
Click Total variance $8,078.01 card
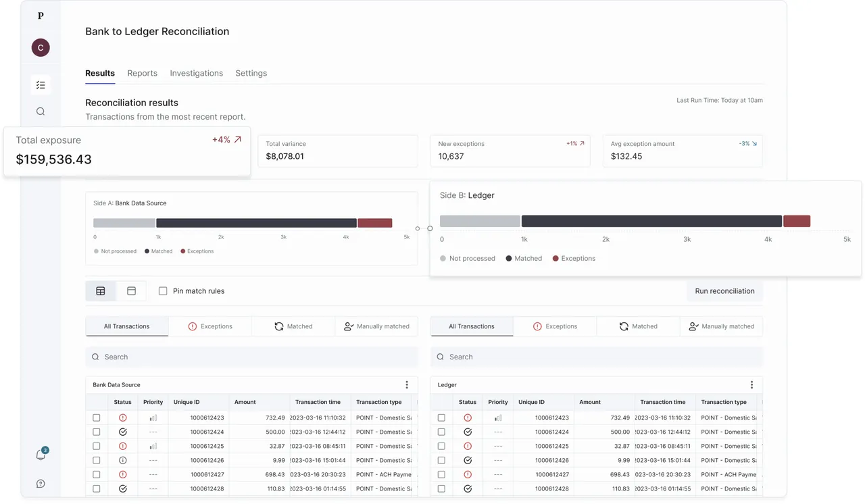337,151
